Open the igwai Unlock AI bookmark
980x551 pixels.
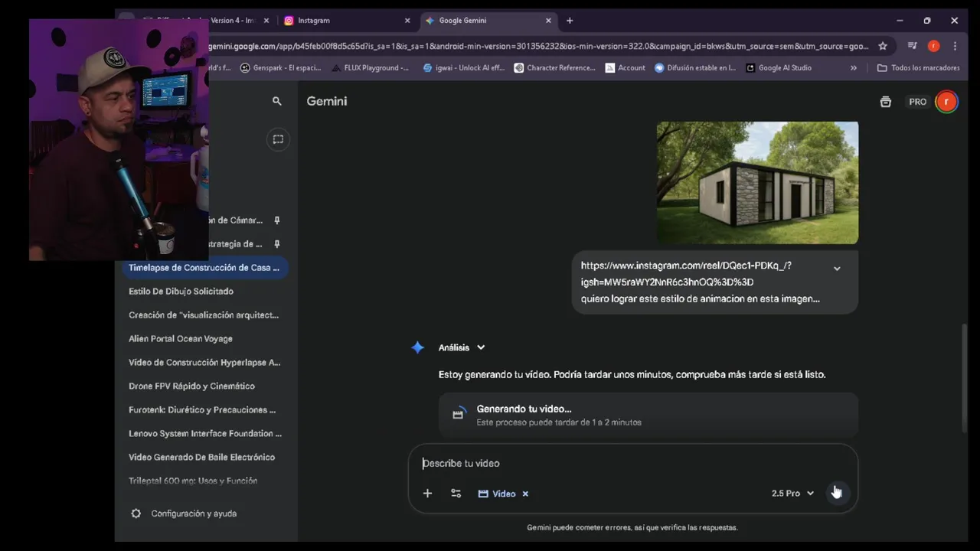(x=464, y=68)
